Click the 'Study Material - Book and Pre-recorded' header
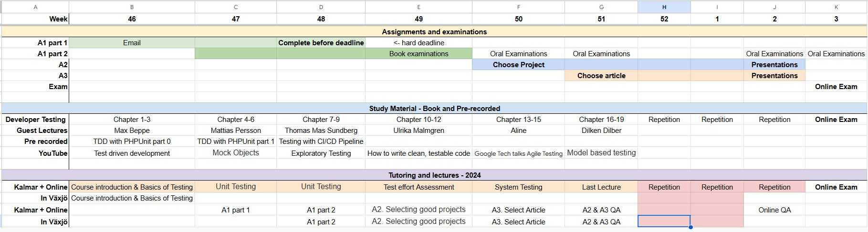 pyautogui.click(x=434, y=109)
